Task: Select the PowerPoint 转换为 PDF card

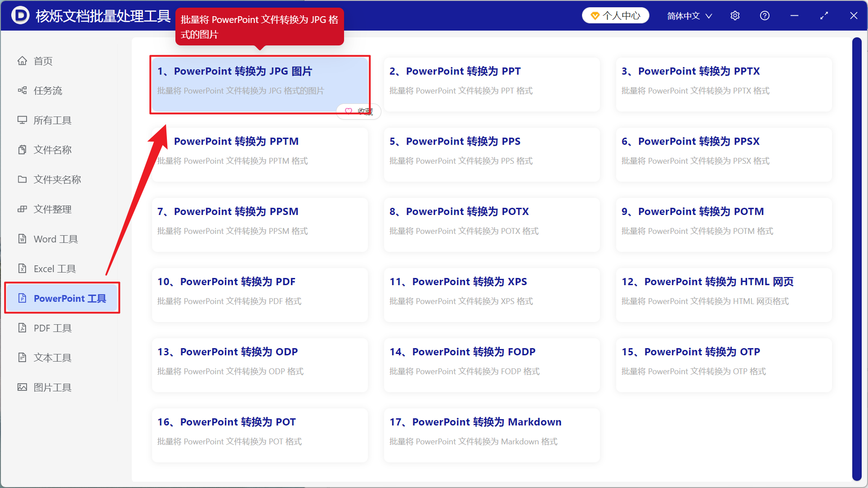Action: tap(260, 295)
